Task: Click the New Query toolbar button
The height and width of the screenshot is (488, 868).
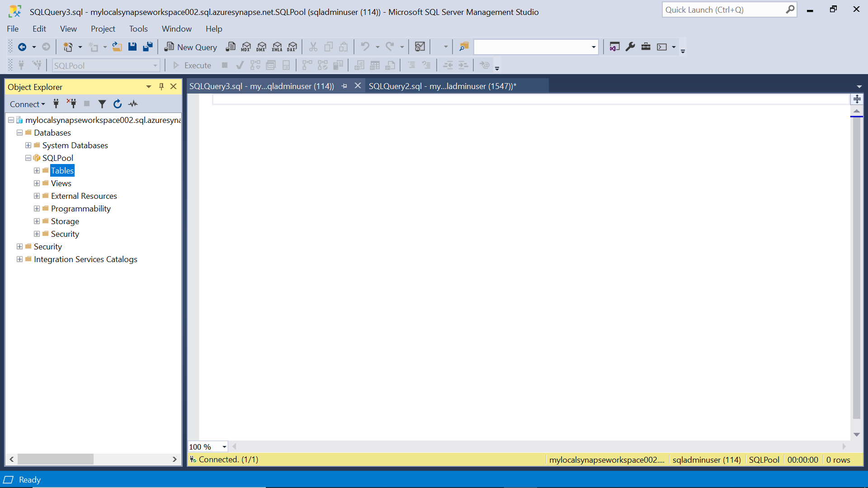Action: (191, 47)
